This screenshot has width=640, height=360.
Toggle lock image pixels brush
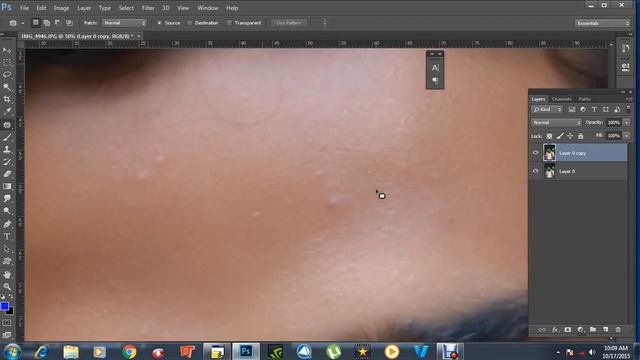tap(560, 136)
